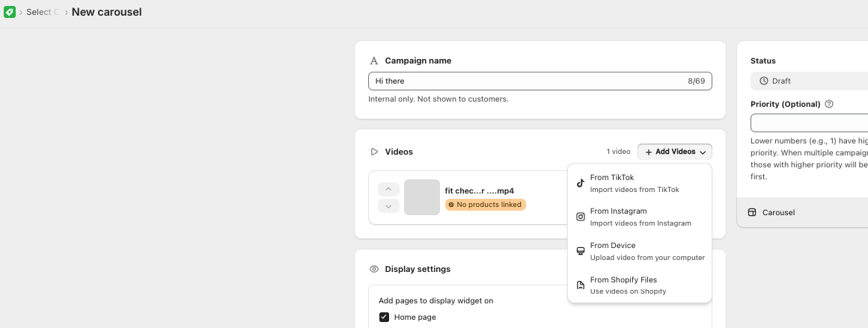Click Add pages to display widget on text
This screenshot has height=328, width=868.
[x=435, y=301]
